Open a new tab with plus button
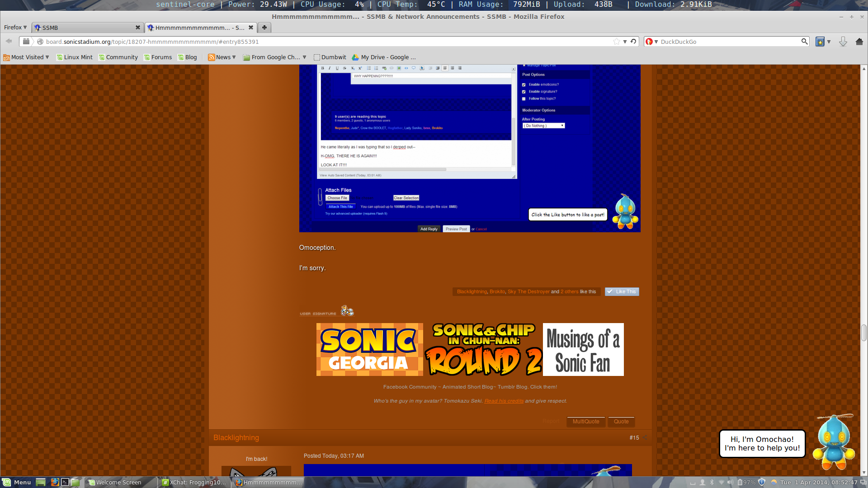 pyautogui.click(x=264, y=28)
